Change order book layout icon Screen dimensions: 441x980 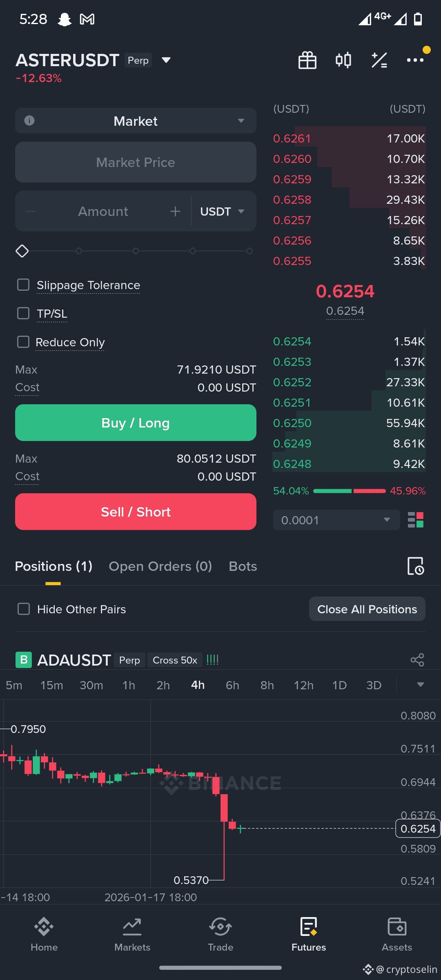tap(416, 520)
